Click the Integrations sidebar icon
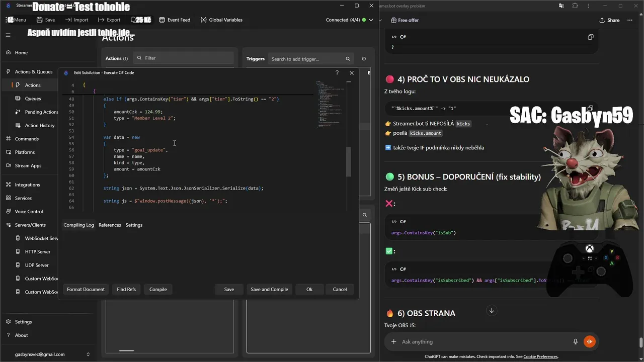Image resolution: width=644 pixels, height=362 pixels. (9, 185)
